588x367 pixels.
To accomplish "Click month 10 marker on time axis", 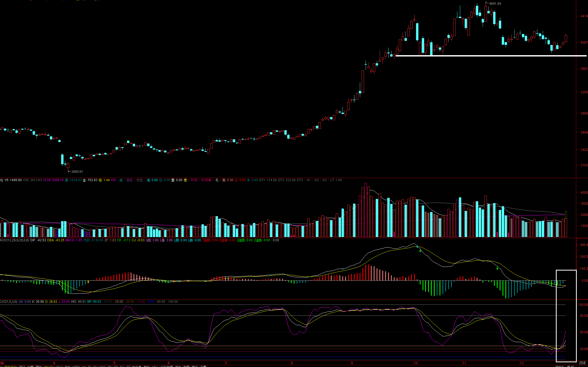I will pyautogui.click(x=416, y=363).
